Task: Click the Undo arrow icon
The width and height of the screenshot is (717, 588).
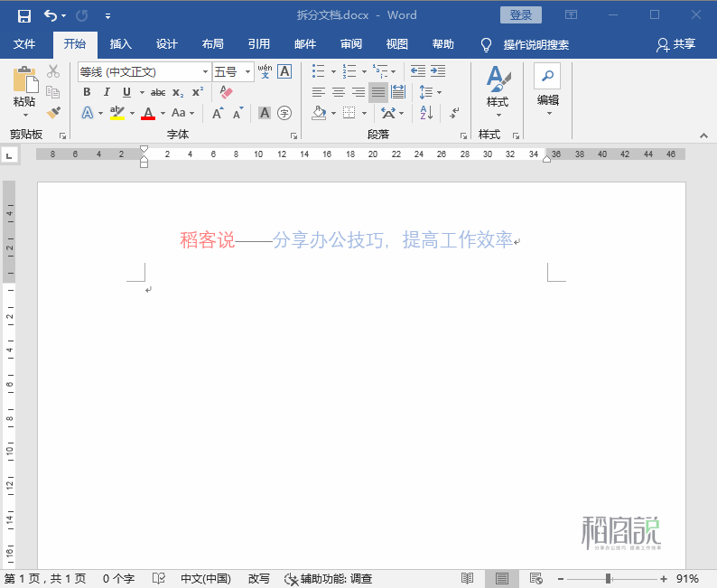Action: [51, 16]
